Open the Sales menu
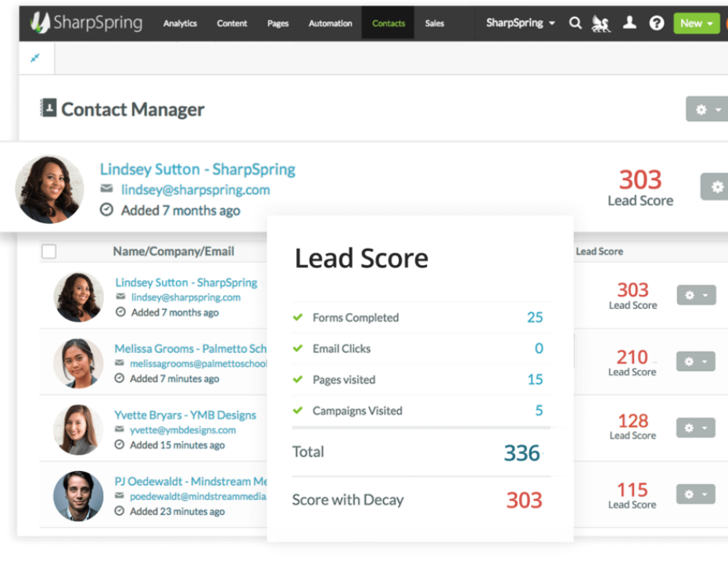Viewport: 728px width, 561px height. click(435, 23)
